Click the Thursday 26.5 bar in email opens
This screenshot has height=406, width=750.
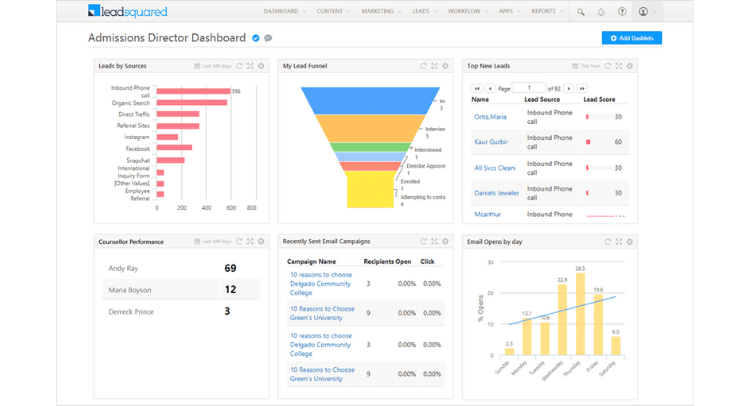pos(580,314)
